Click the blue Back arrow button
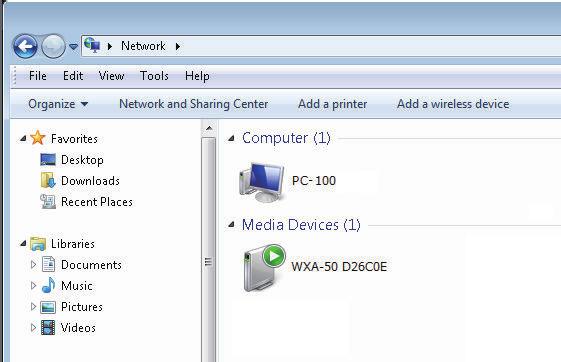The image size is (561, 362). 25,46
